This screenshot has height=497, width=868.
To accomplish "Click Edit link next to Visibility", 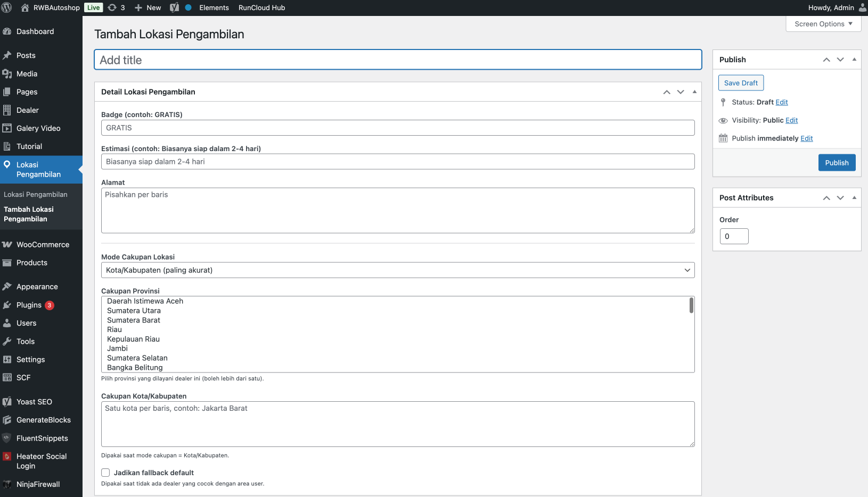I will pyautogui.click(x=791, y=120).
